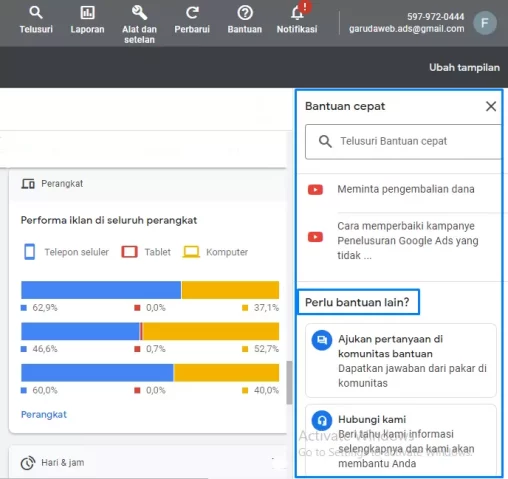Click the Perbarui refresh icon
Image resolution: width=508 pixels, height=479 pixels.
192,13
